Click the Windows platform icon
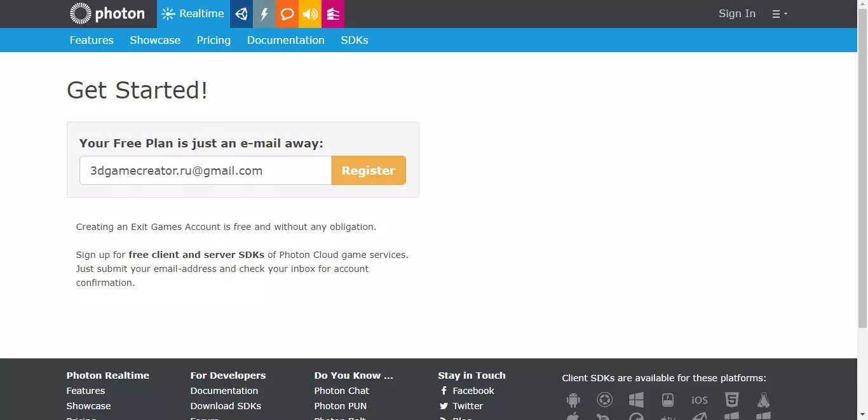Image resolution: width=868 pixels, height=420 pixels. point(636,400)
